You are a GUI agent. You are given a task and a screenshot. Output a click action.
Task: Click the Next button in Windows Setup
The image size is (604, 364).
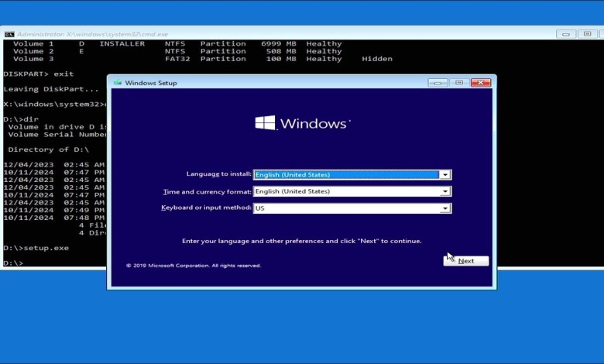pyautogui.click(x=465, y=261)
